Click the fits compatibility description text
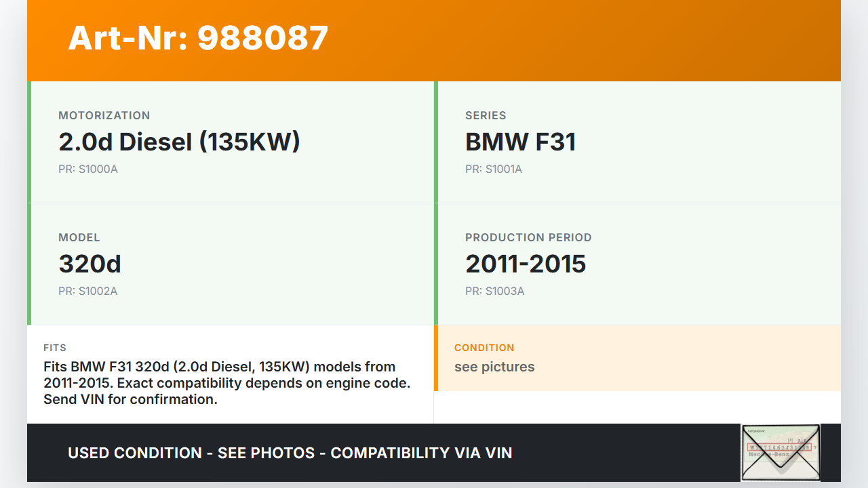 point(226,383)
